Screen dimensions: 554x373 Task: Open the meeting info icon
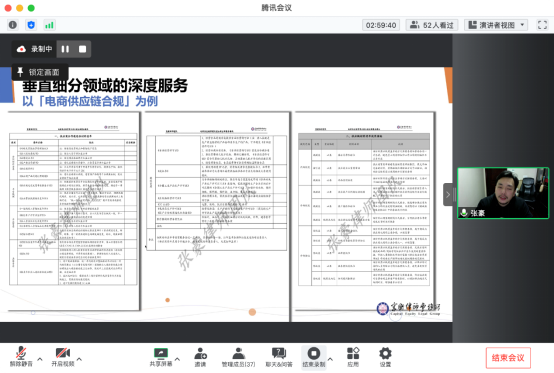[13, 25]
